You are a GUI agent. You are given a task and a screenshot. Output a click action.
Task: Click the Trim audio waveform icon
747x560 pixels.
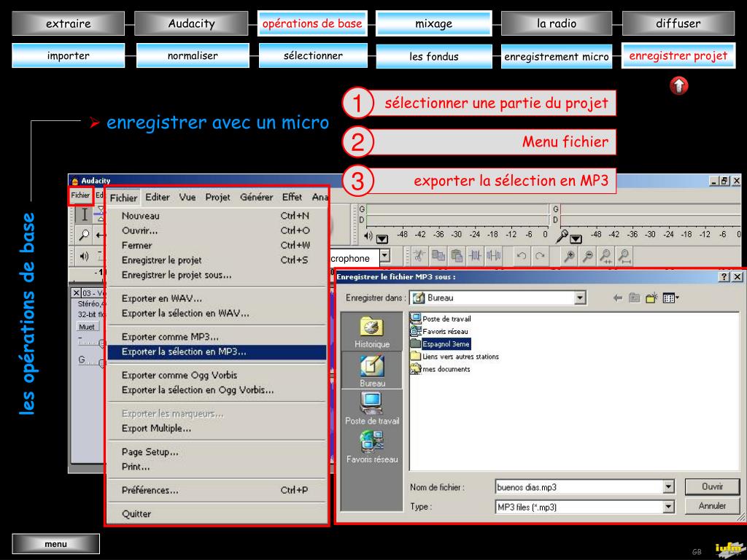click(x=475, y=256)
